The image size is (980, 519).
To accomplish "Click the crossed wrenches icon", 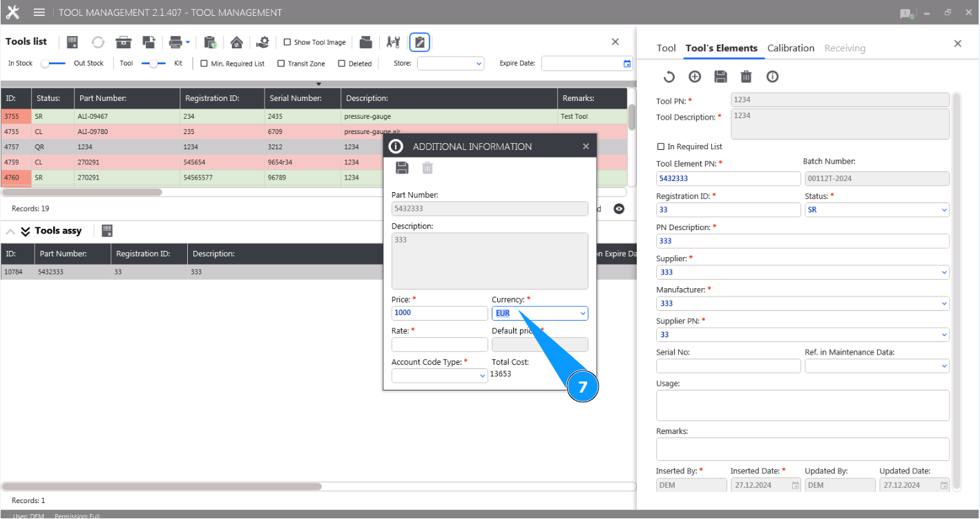I will [393, 42].
